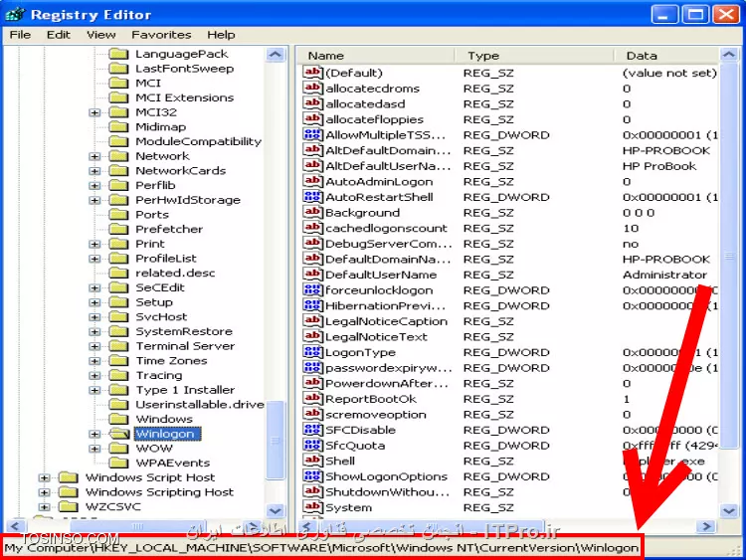
Task: Click the tree pane scroll up arrow
Action: tap(276, 55)
